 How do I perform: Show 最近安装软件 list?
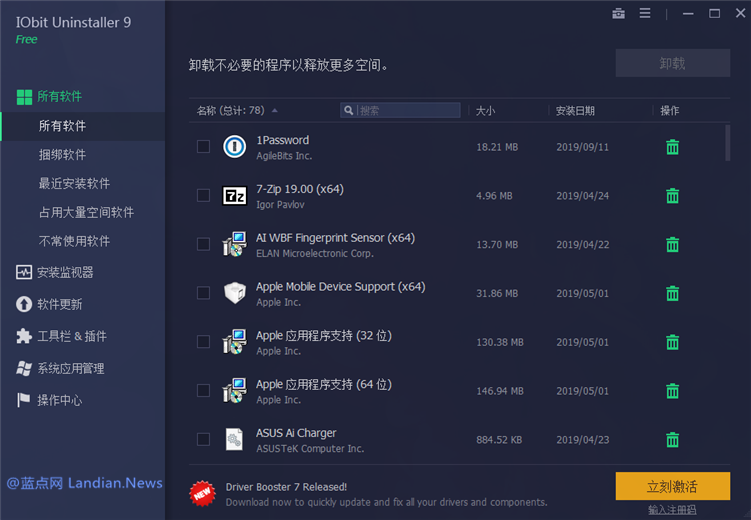pyautogui.click(x=74, y=183)
